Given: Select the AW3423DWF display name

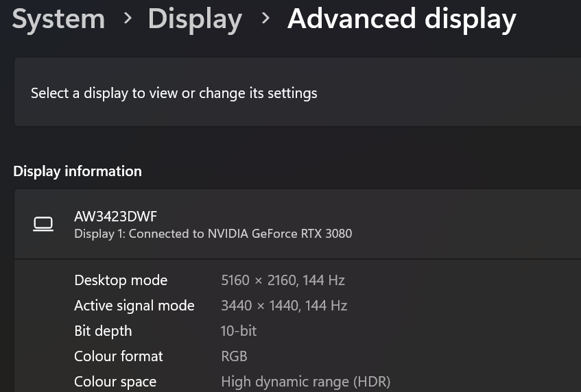Looking at the screenshot, I should (x=115, y=217).
